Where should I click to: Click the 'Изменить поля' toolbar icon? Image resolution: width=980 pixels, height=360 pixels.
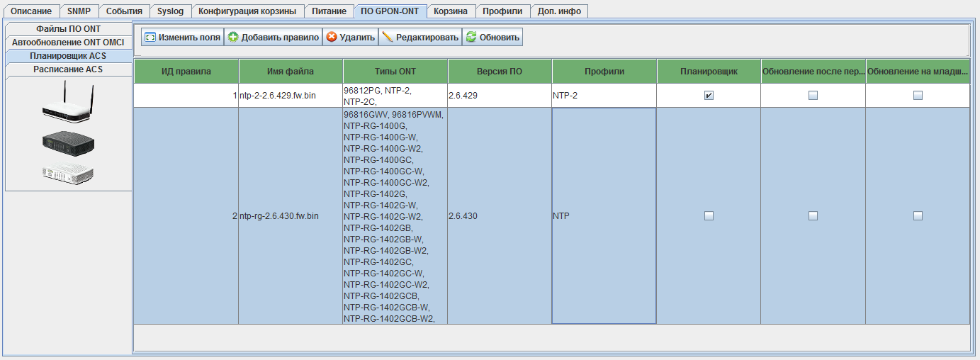coord(150,38)
